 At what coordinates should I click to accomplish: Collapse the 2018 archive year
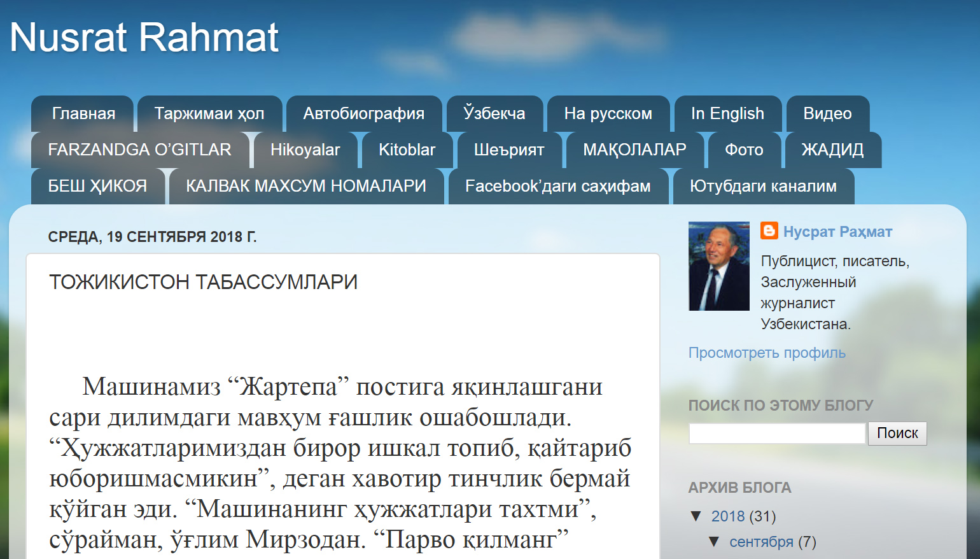pyautogui.click(x=696, y=516)
